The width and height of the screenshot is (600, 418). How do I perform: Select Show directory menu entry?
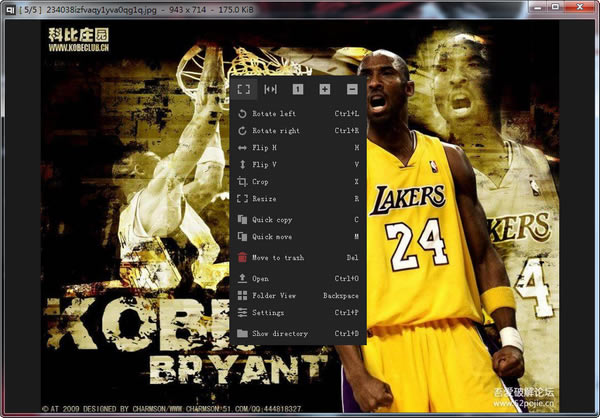coord(280,333)
